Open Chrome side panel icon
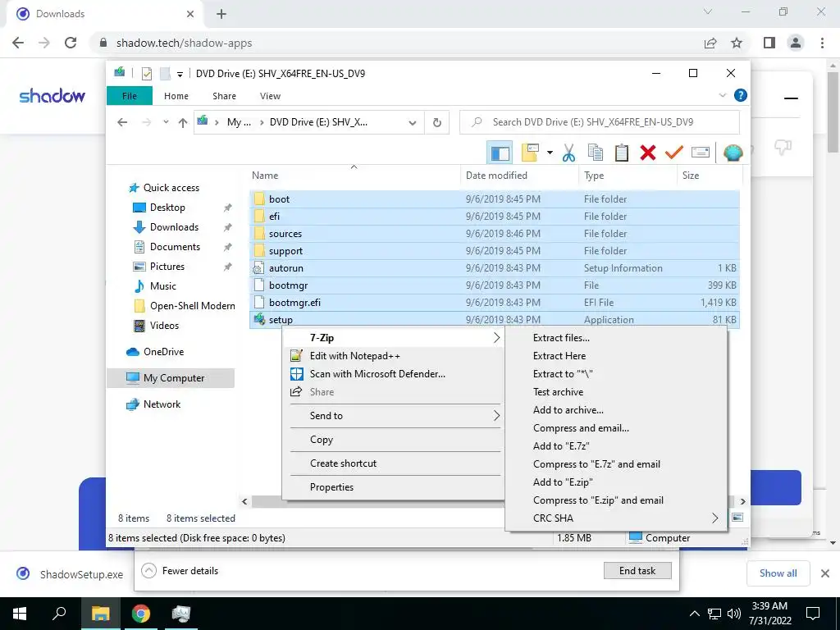The width and height of the screenshot is (840, 630). pos(769,43)
